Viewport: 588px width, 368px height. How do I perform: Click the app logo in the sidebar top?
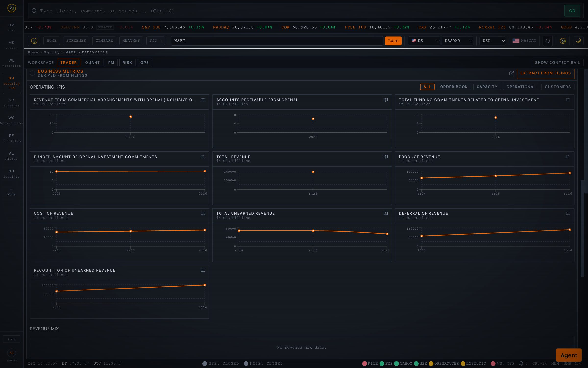[12, 8]
